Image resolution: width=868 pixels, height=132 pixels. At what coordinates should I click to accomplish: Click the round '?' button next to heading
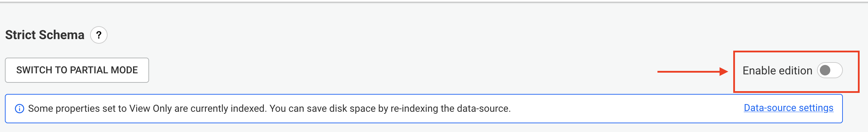point(99,35)
